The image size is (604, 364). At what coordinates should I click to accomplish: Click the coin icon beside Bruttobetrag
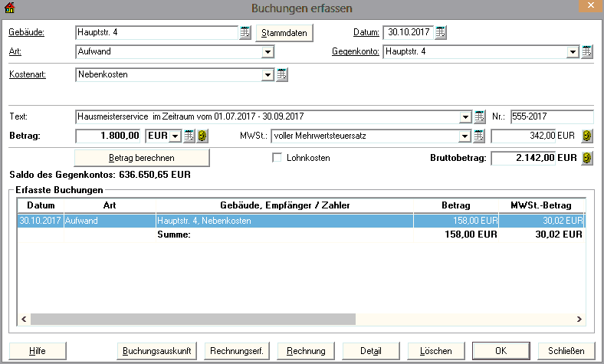tap(587, 159)
